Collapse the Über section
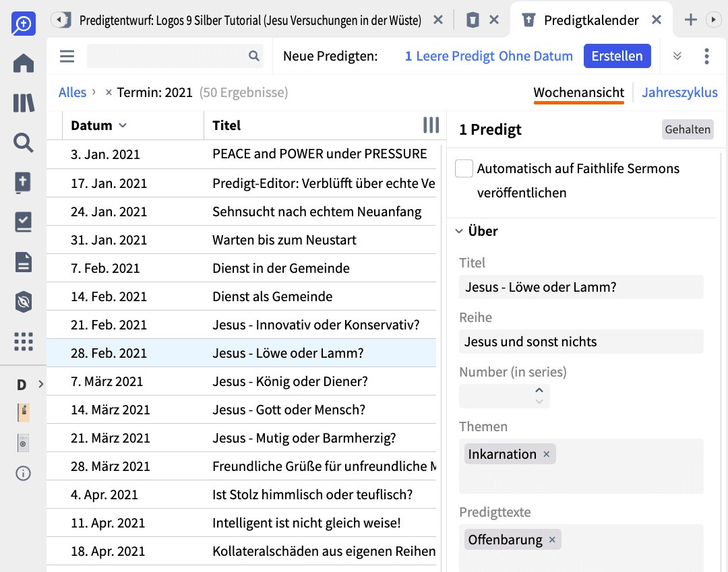The image size is (728, 572). (x=459, y=231)
